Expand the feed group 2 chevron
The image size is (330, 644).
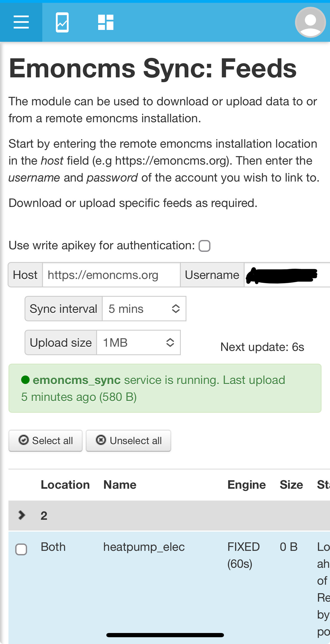(21, 515)
